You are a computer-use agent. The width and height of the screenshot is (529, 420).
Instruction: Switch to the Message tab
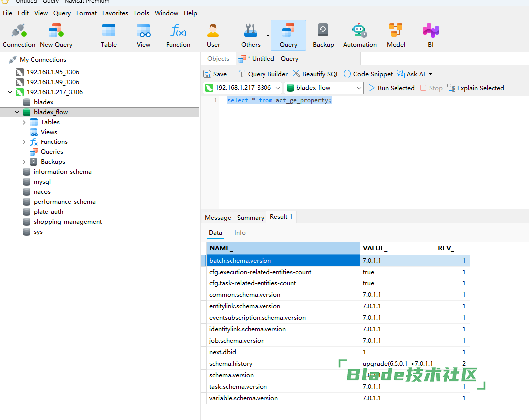(218, 218)
